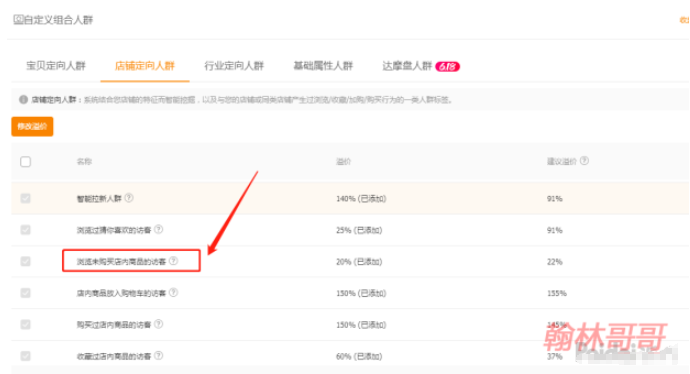The image size is (690, 374).
Task: Toggle checkbox for 收藏过店内商品的访客 row
Action: coord(26,356)
